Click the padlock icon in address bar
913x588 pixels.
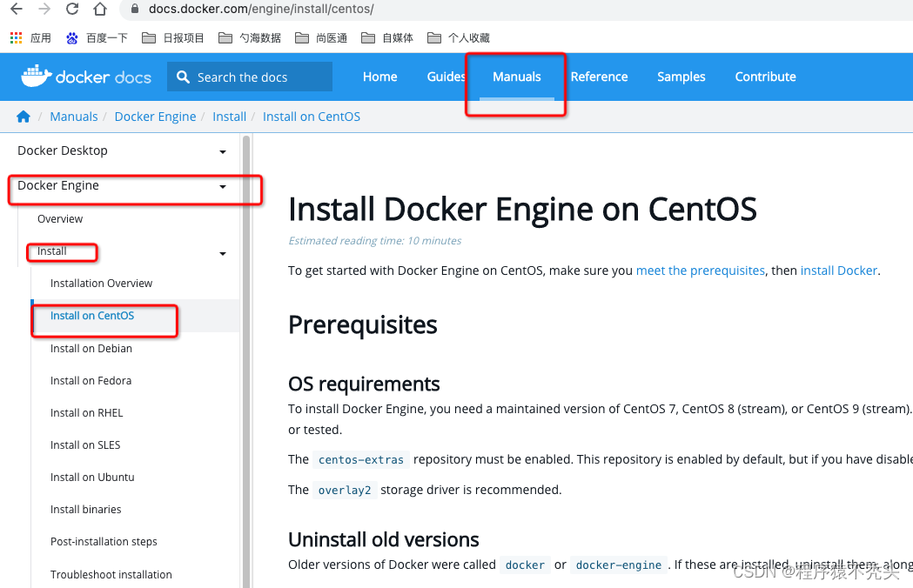(x=135, y=9)
